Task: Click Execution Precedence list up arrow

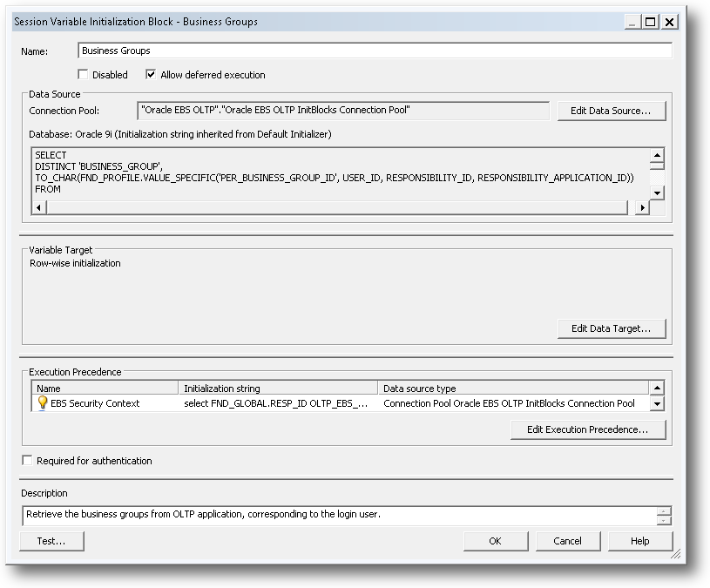Action: click(x=657, y=388)
